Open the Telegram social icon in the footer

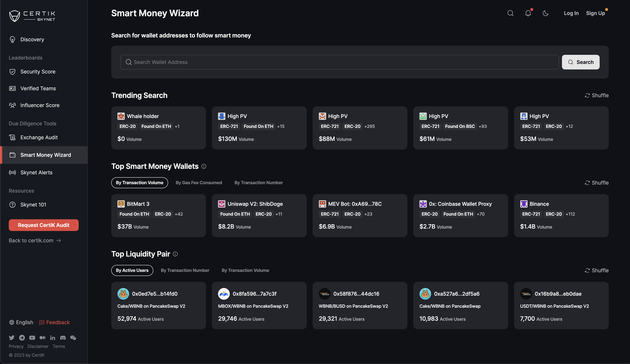tap(22, 338)
